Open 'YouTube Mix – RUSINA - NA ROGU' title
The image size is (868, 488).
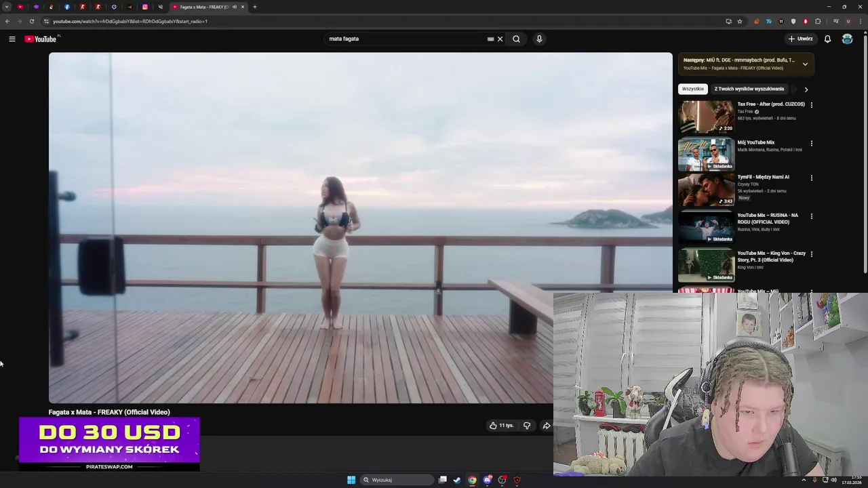point(768,218)
